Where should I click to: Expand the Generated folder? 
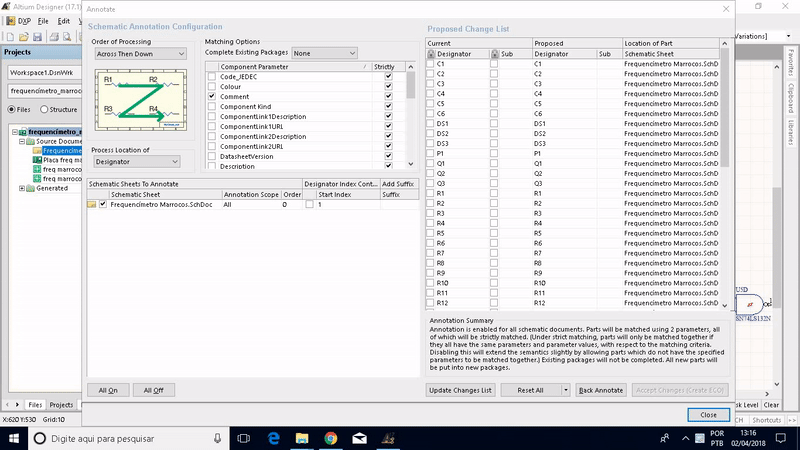pos(22,188)
